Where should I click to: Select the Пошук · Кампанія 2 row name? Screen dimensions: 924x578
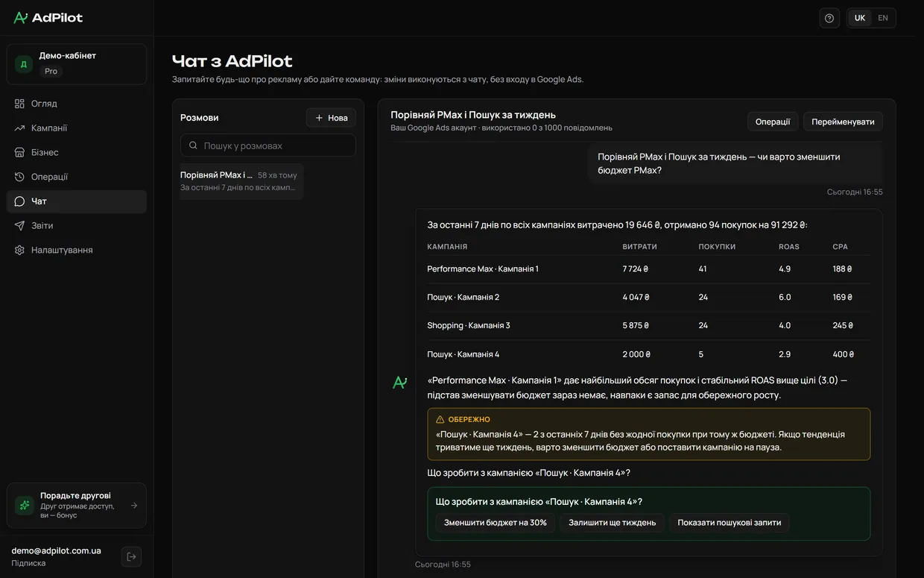click(x=463, y=297)
